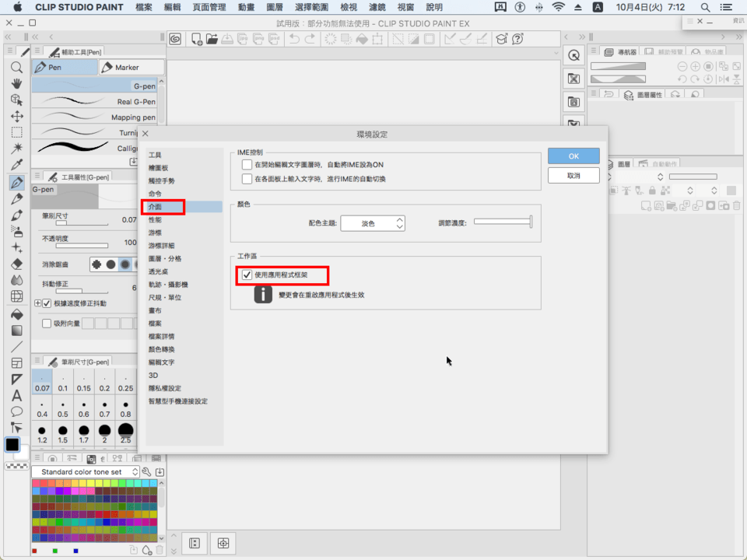
Task: Click the 取消 button
Action: [x=573, y=176]
